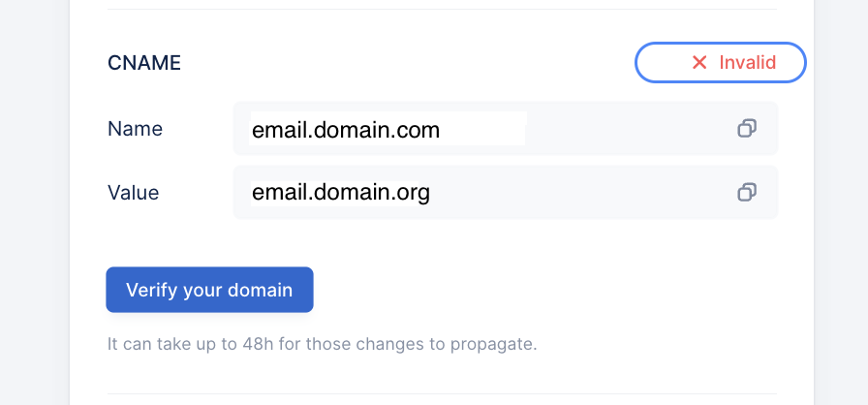Copy the CNAME Value record
Viewport: 868px width, 405px height.
pyautogui.click(x=747, y=192)
